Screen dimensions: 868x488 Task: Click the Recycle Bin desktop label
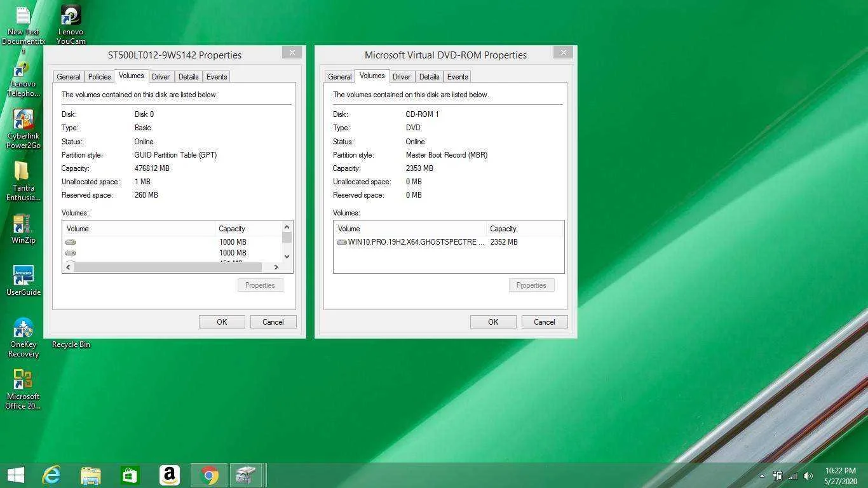tap(71, 344)
